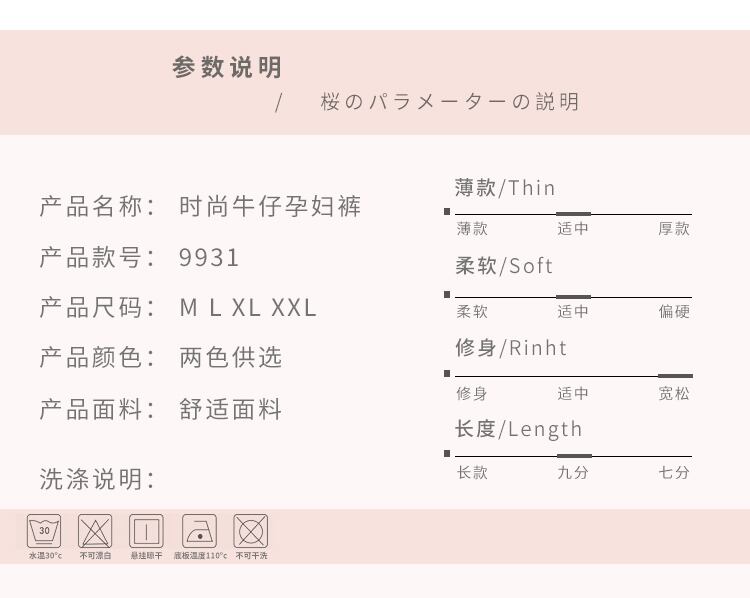Click the 九分 marker on the length slider

(x=574, y=456)
